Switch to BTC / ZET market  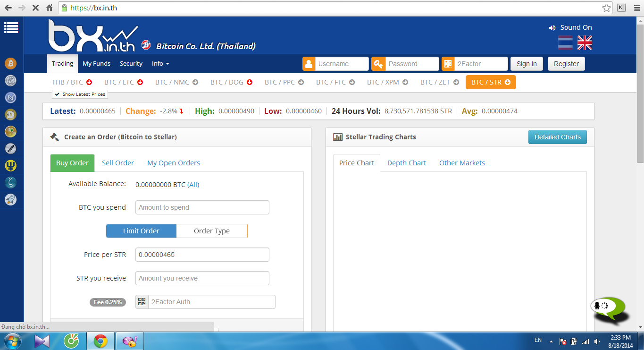(440, 82)
